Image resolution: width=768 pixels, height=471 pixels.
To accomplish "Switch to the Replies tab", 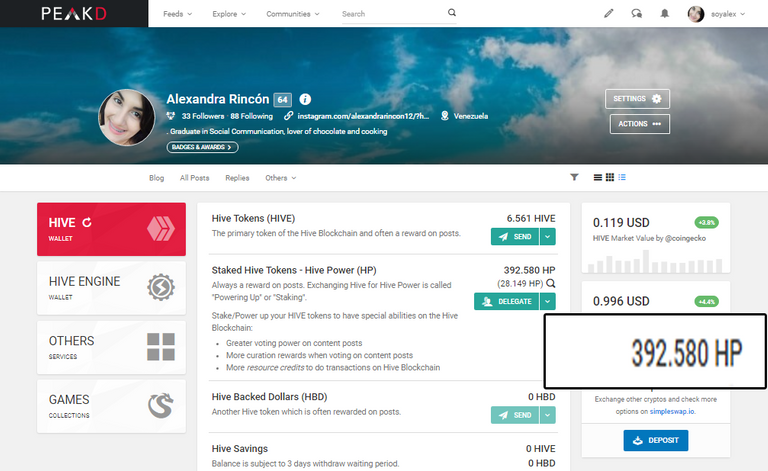I will tap(237, 178).
